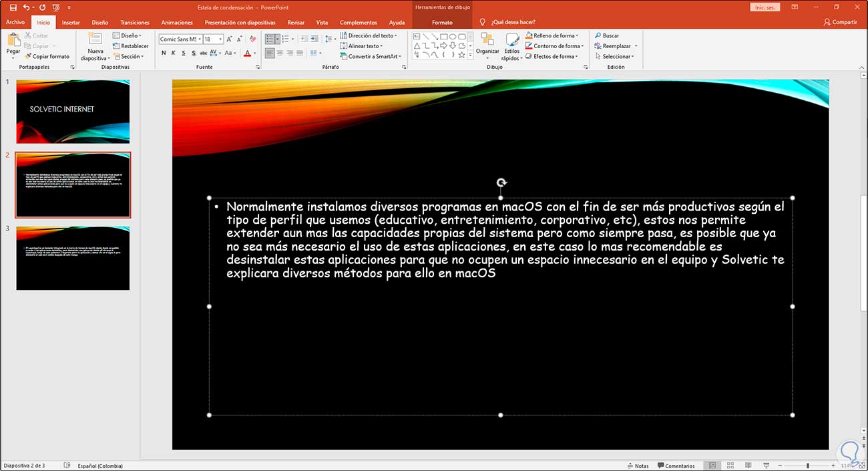The width and height of the screenshot is (868, 471).
Task: Click Notas in the status bar
Action: 638,466
